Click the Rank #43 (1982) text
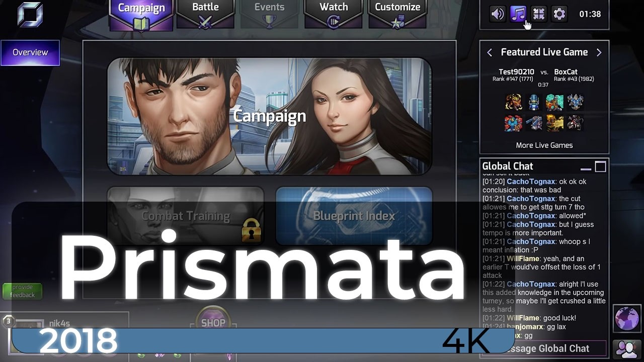The width and height of the screenshot is (644, 362). (573, 79)
